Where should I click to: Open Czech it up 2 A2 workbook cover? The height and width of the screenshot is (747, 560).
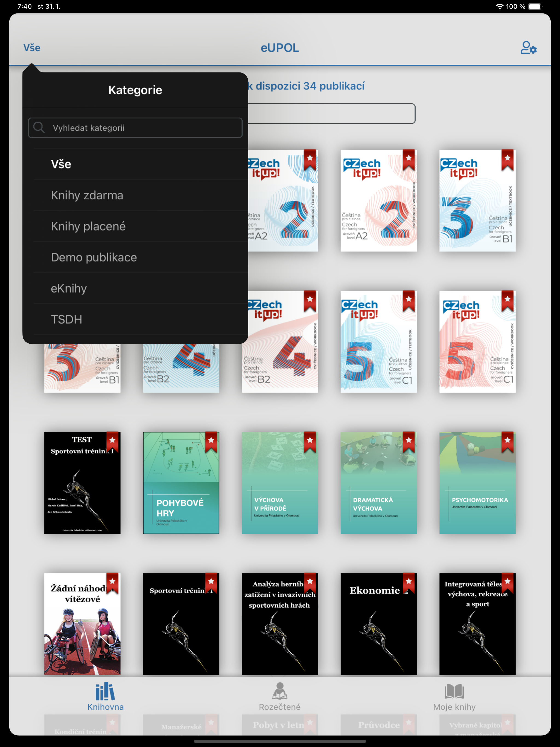point(379,201)
